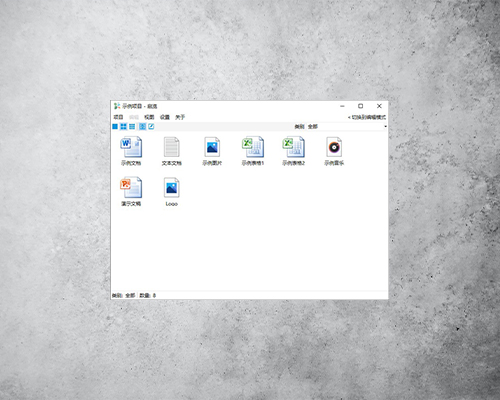Maximize the 示例项目 window

point(360,106)
